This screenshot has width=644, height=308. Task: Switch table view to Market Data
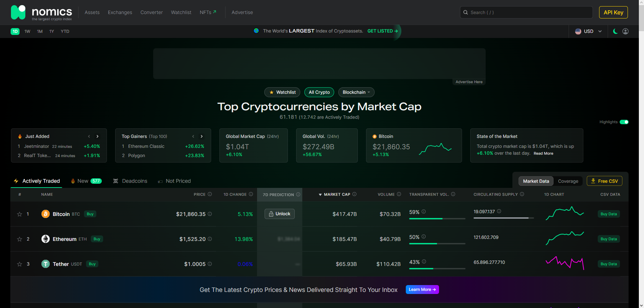[536, 181]
